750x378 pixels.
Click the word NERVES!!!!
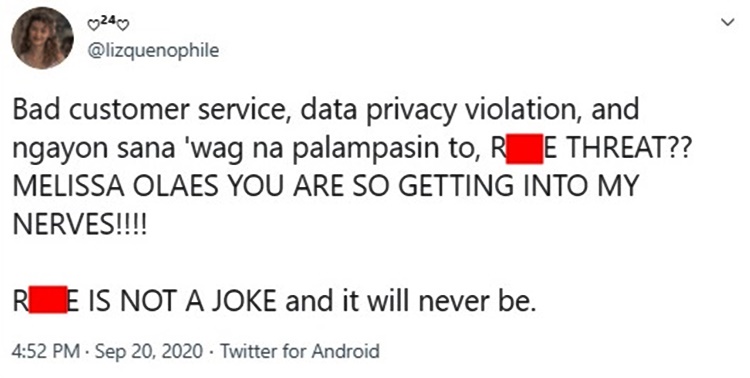[80, 224]
